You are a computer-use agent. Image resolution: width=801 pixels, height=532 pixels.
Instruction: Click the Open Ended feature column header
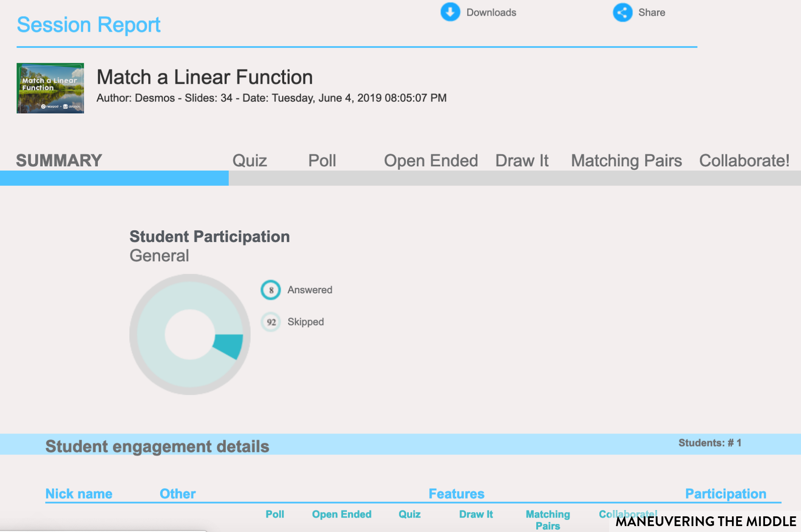(x=341, y=514)
